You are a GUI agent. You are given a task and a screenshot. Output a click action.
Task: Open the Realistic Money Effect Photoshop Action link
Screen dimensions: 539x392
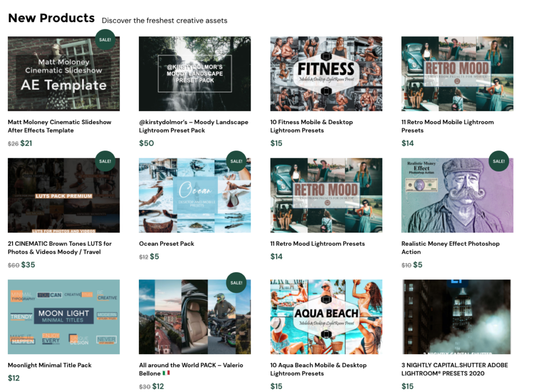click(451, 248)
